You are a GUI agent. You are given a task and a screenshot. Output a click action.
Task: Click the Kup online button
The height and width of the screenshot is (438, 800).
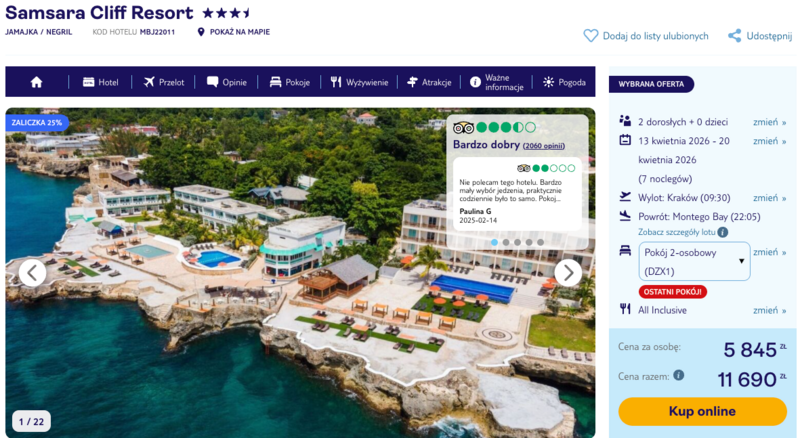[702, 411]
